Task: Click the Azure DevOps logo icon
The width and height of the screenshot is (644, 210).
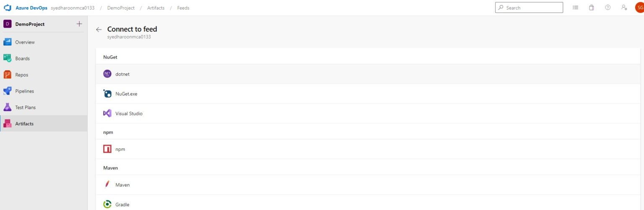Action: point(7,8)
